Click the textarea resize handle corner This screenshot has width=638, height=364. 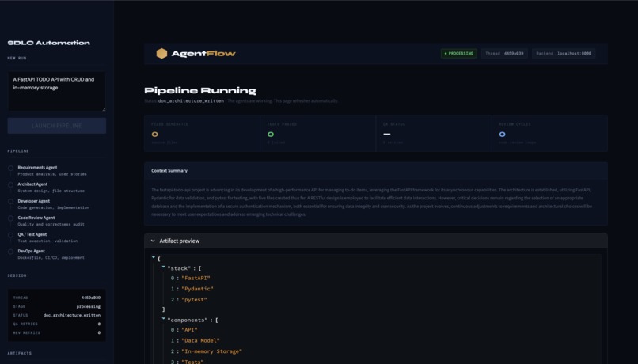point(104,109)
